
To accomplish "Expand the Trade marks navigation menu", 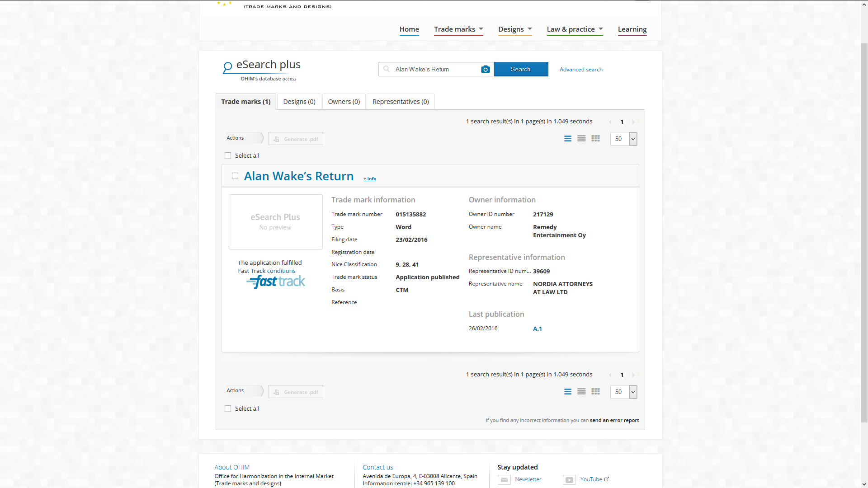I will coord(458,29).
